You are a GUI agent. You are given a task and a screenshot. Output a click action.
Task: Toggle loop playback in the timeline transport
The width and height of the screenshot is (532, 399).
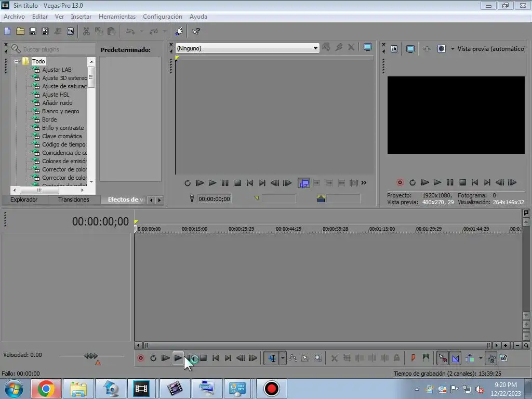[x=153, y=358]
